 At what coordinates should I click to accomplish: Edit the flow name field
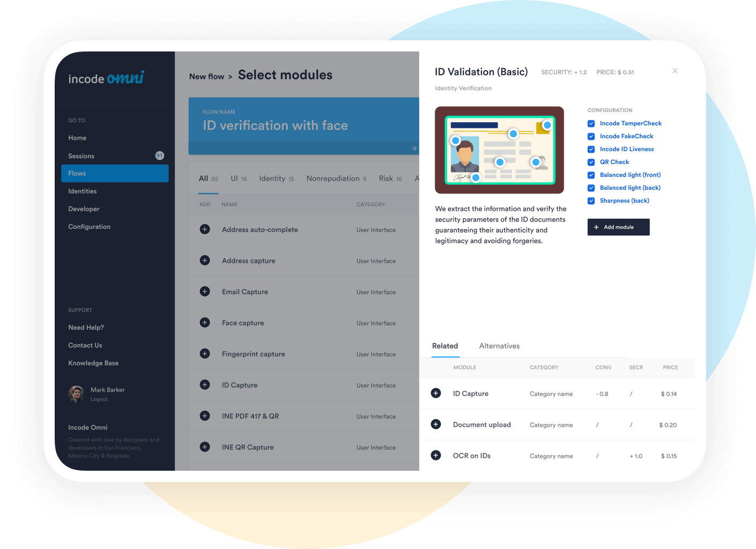[x=275, y=125]
